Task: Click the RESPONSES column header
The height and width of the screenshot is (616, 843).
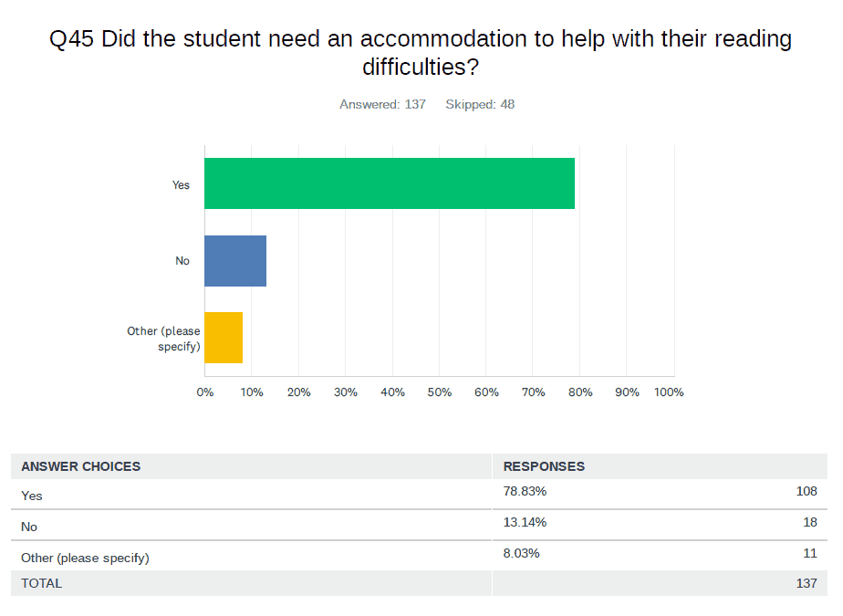Action: [544, 466]
